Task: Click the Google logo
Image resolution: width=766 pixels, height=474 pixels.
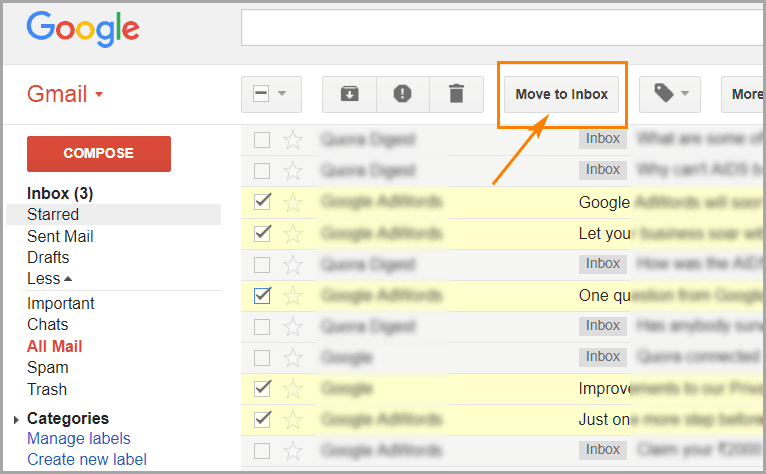Action: click(x=83, y=29)
